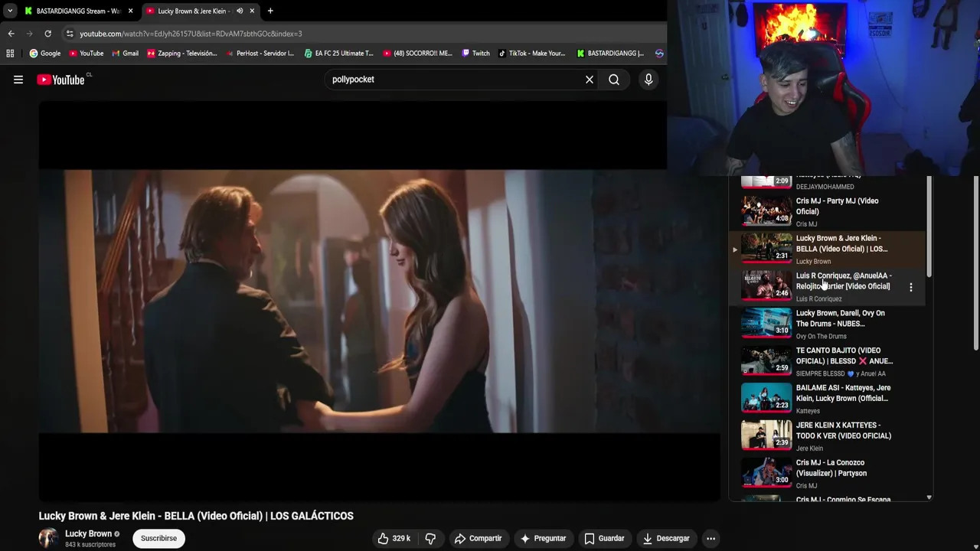The image size is (980, 551).
Task: Open the Zapping - Televisión bookmark
Action: coord(182,54)
